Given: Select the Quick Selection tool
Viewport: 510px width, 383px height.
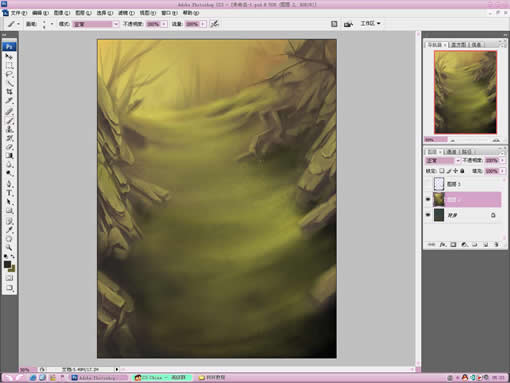Looking at the screenshot, I should [9, 83].
